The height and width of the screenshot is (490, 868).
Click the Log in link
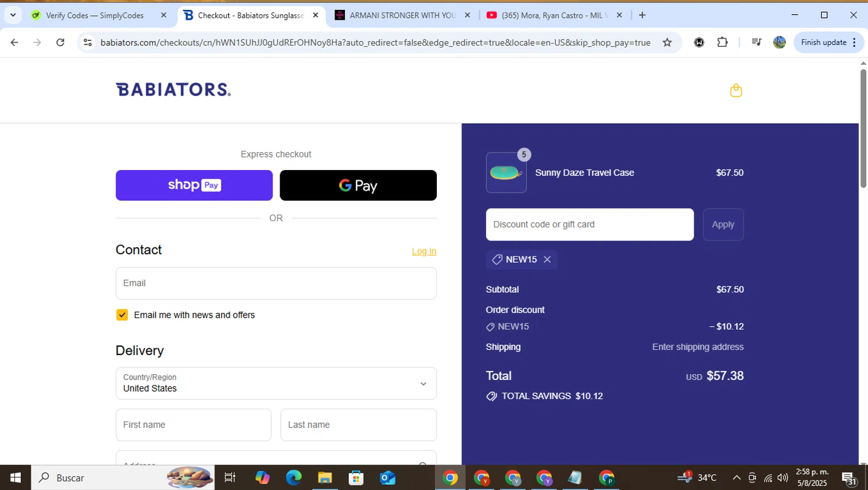coord(424,251)
